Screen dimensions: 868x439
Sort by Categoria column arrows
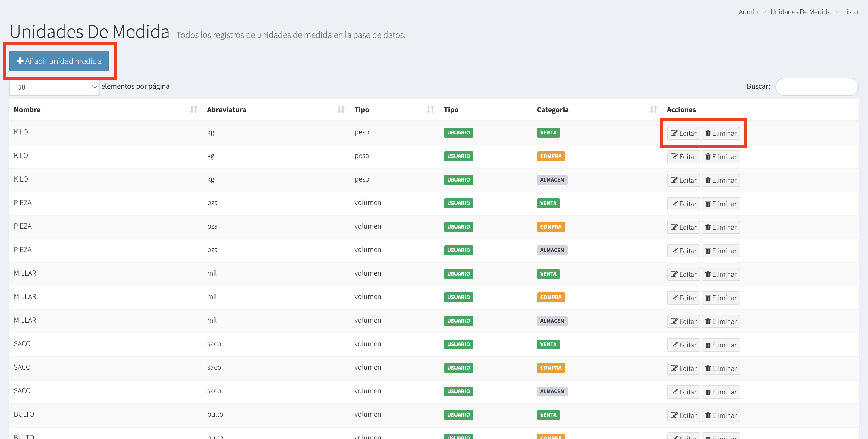(653, 109)
